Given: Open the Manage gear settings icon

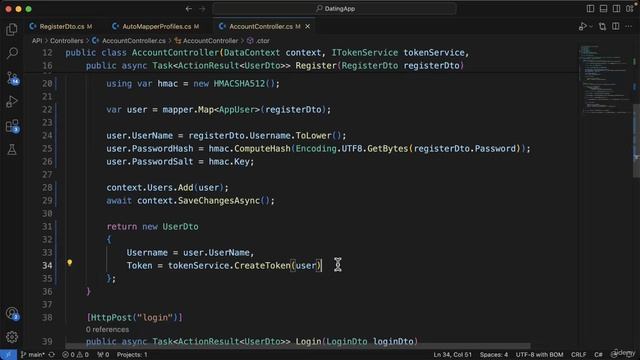Looking at the screenshot, I should coord(12,337).
